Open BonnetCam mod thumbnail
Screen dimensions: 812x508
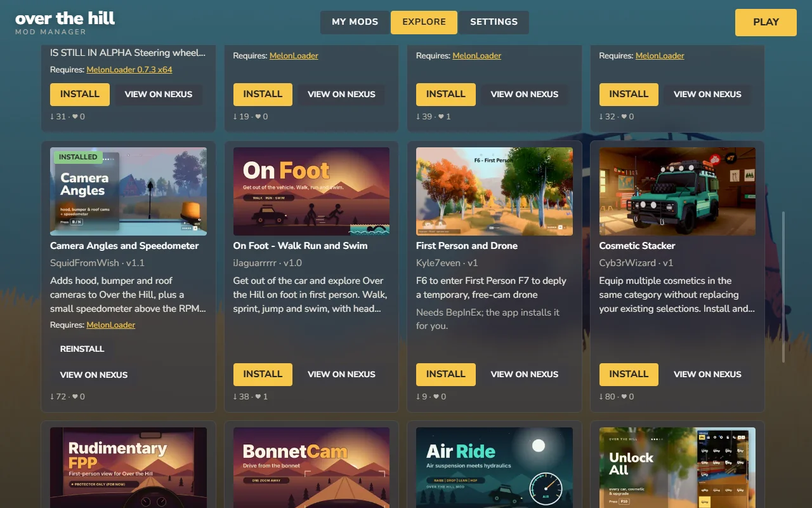pyautogui.click(x=311, y=468)
